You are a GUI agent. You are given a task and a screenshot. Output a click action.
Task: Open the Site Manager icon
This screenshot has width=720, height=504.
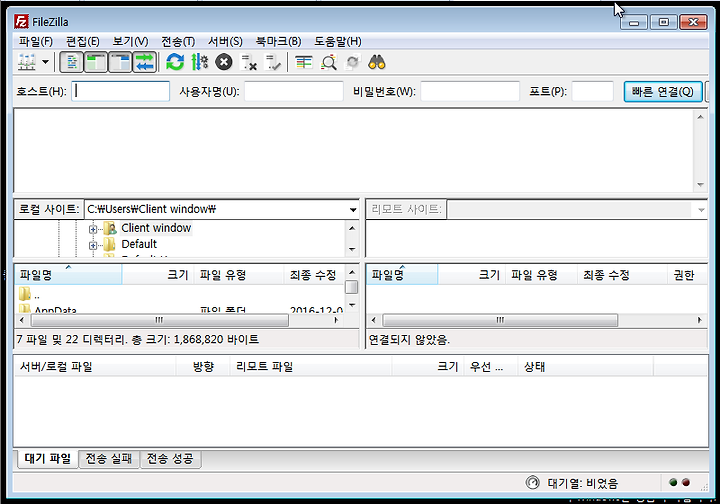coord(27,62)
